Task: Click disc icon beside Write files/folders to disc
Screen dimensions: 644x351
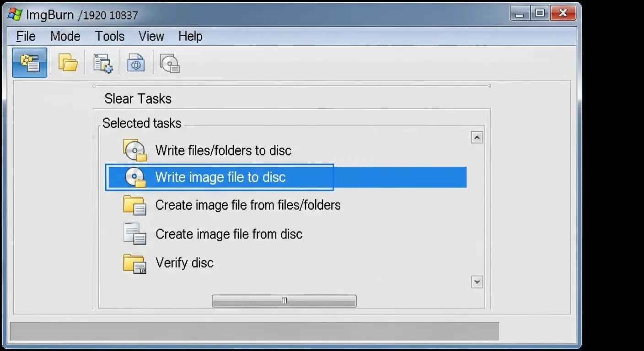Action: click(x=135, y=150)
